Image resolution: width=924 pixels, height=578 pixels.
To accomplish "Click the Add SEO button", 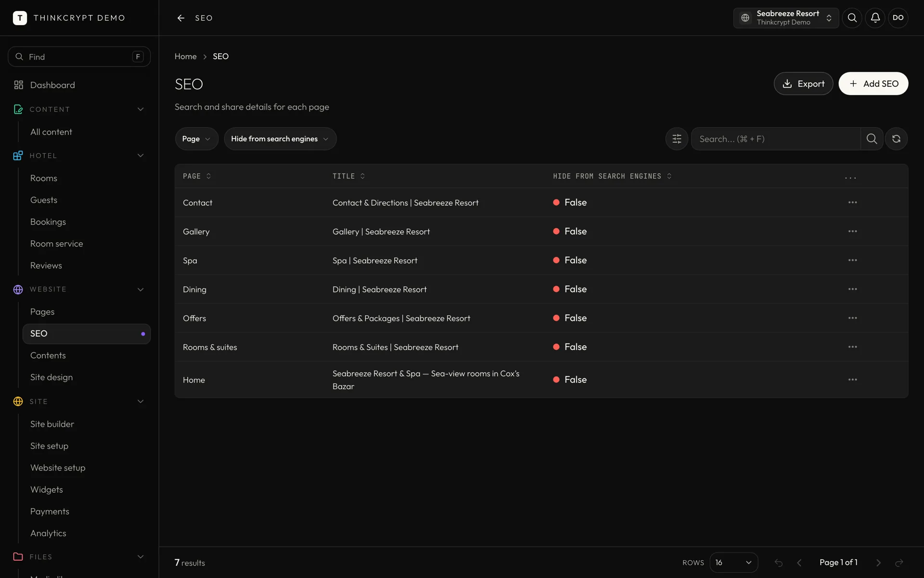I will (873, 84).
